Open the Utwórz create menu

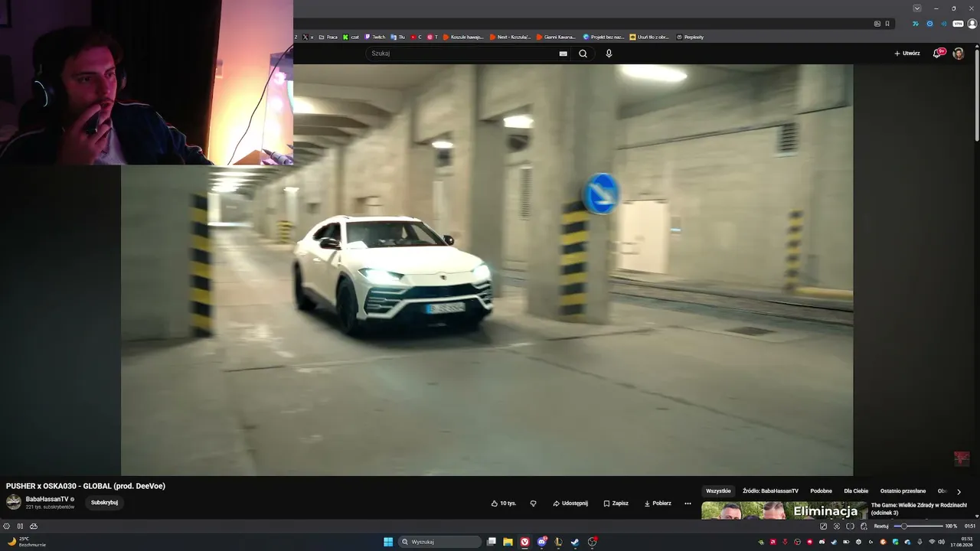pyautogui.click(x=907, y=54)
